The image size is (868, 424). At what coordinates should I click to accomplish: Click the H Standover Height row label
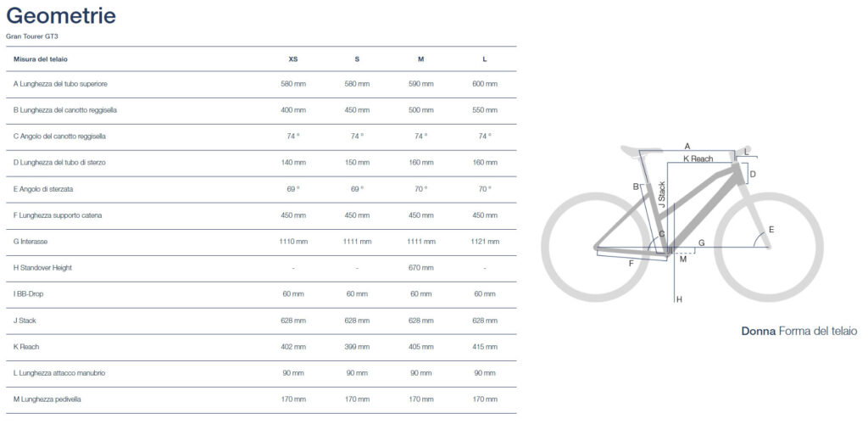42,268
